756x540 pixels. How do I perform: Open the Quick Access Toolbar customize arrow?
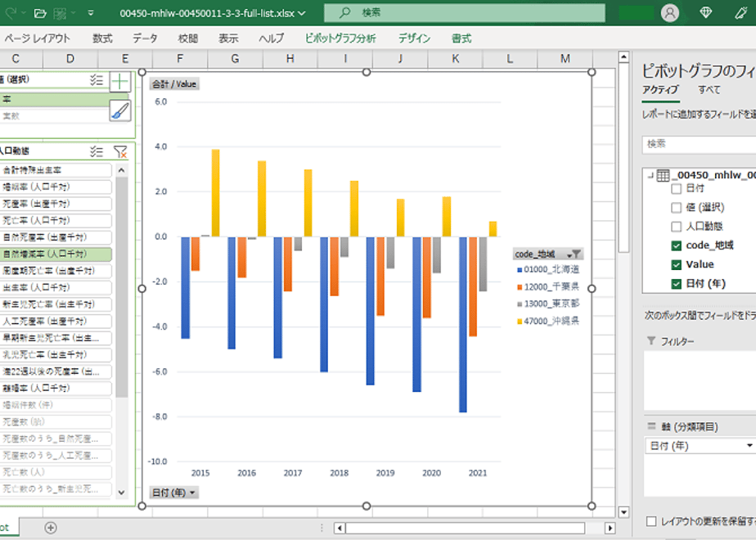91,13
